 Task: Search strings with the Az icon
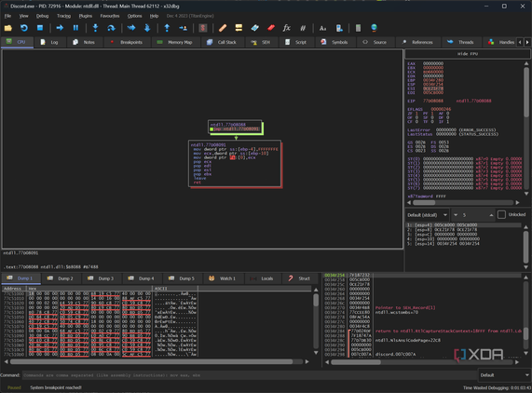point(322,28)
